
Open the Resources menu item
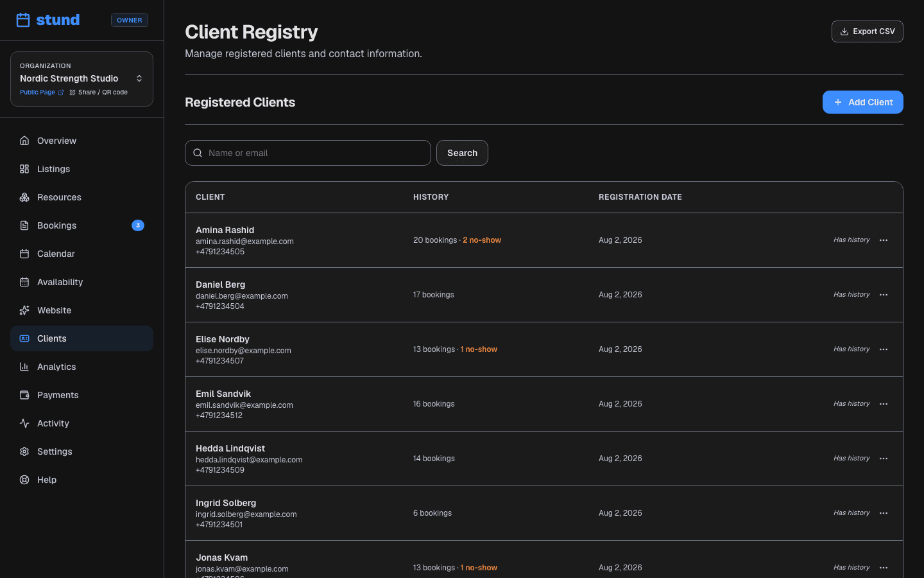tap(81, 197)
